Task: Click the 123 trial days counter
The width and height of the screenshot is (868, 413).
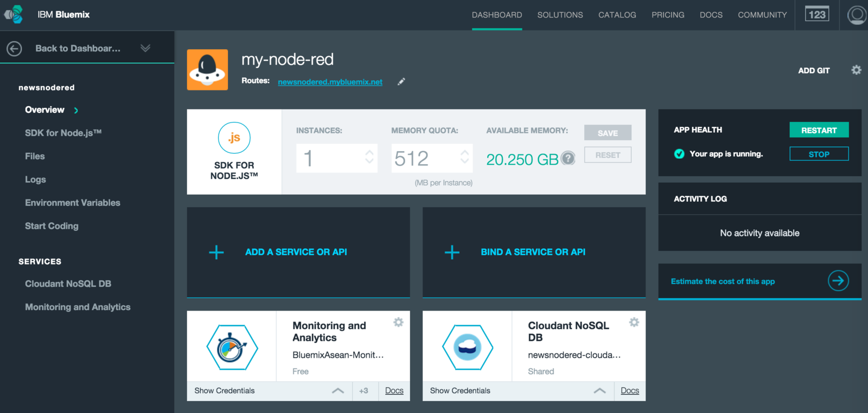Action: click(817, 15)
